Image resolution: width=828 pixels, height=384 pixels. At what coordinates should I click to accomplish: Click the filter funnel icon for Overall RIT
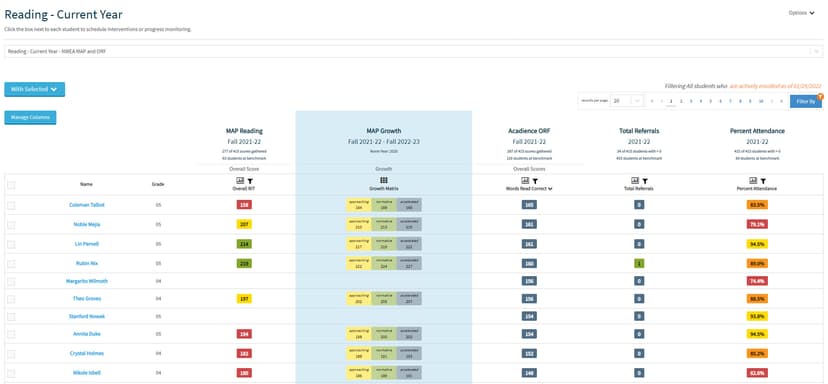[x=250, y=181]
